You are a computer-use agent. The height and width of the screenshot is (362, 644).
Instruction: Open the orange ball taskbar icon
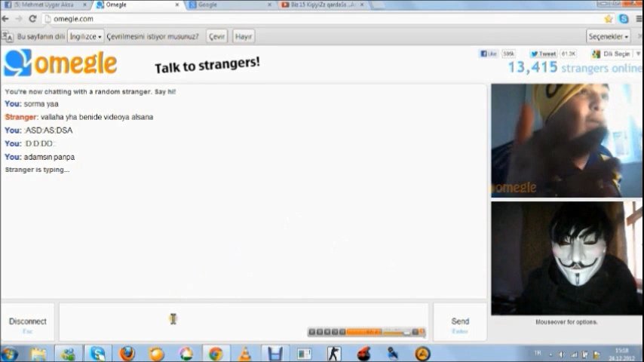pyautogui.click(x=157, y=354)
